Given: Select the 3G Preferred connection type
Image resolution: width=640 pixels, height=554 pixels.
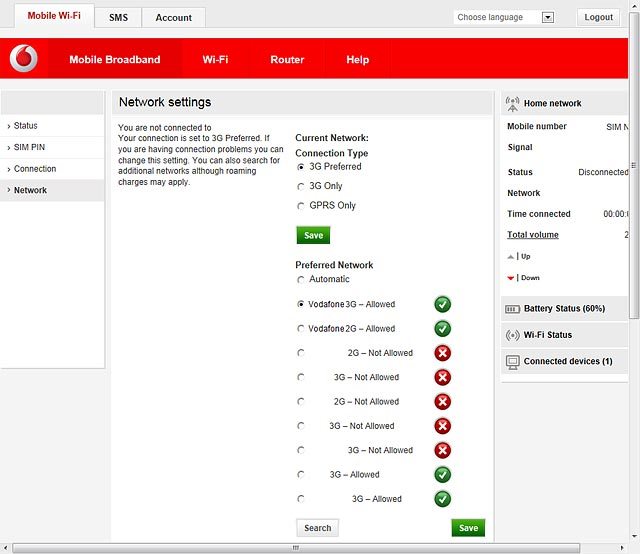Looking at the screenshot, I should [x=301, y=167].
